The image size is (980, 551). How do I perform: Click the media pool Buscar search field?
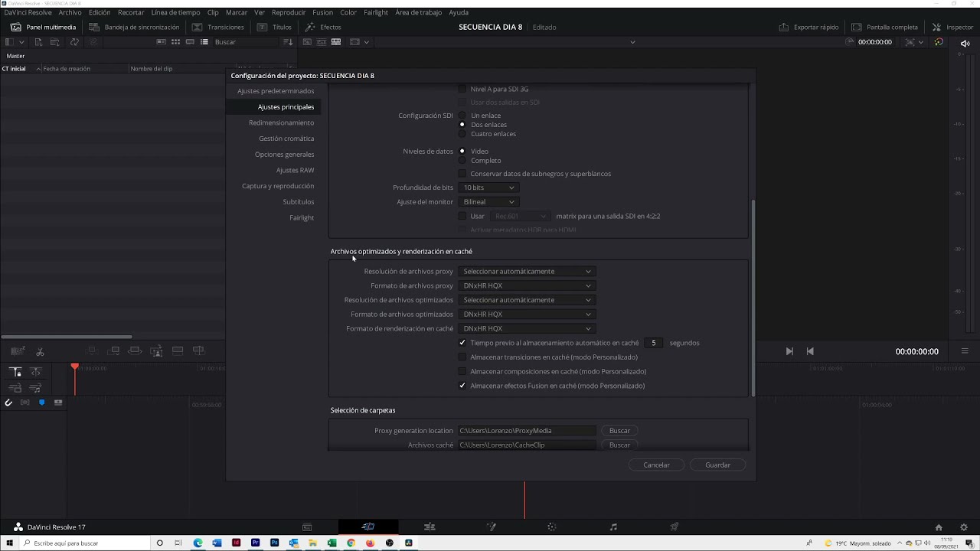[245, 42]
